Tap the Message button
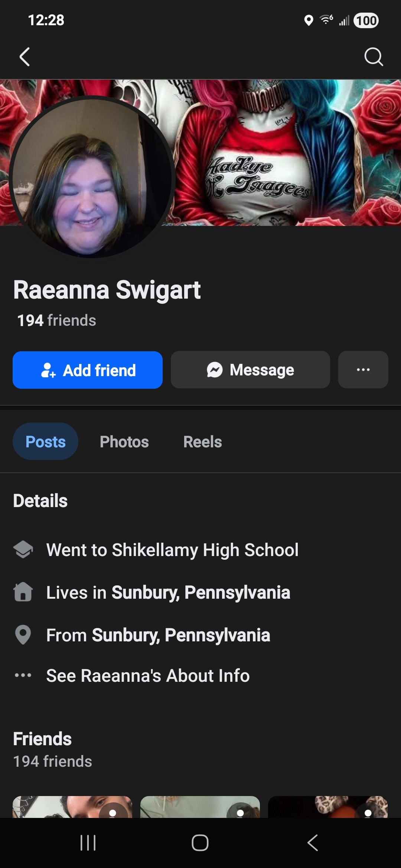Screen dimensions: 401x868 click(x=250, y=370)
